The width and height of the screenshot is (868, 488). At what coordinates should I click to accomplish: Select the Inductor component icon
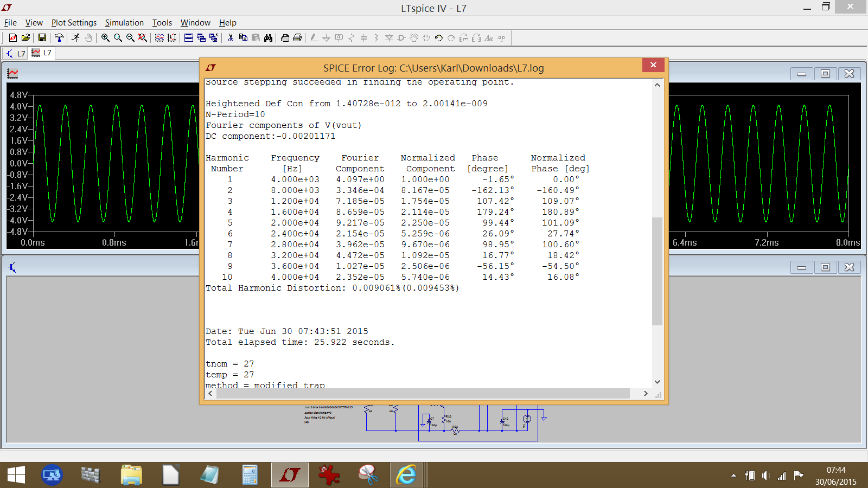coord(376,38)
